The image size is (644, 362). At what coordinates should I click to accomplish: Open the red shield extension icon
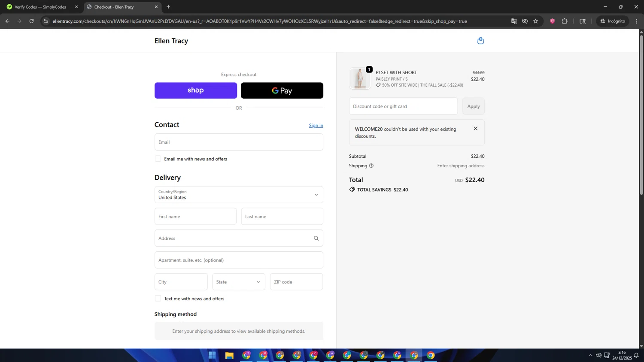(x=553, y=21)
